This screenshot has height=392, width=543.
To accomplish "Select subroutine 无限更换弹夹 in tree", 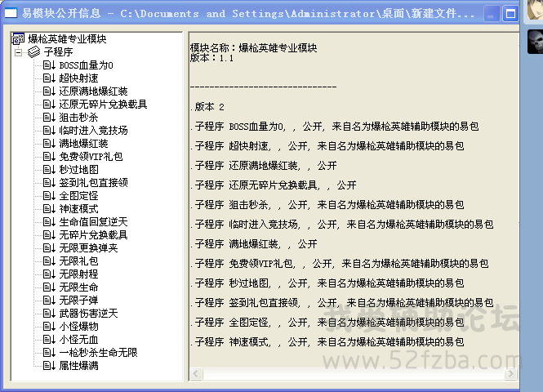I will [x=88, y=248].
